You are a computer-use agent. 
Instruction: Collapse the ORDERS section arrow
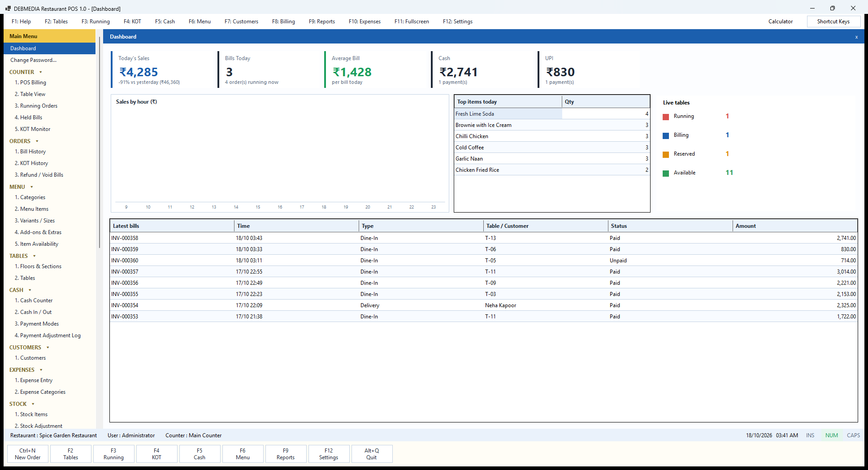tap(37, 141)
